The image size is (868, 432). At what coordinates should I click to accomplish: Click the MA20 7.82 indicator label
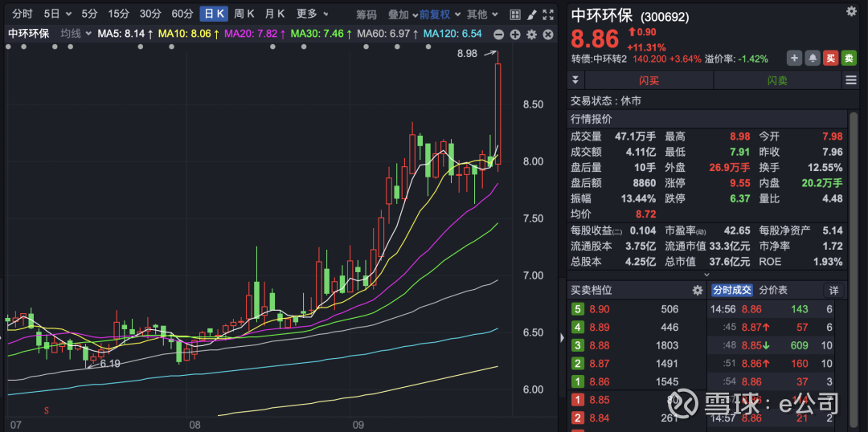(x=254, y=34)
